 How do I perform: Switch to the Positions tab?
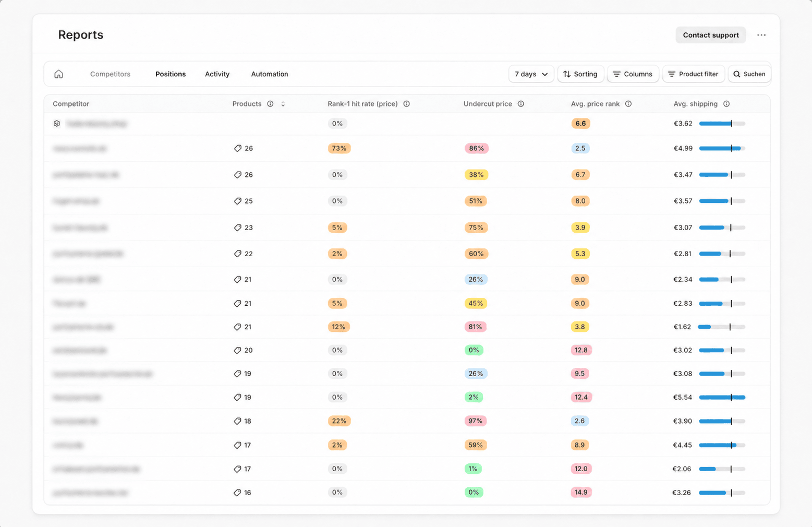[x=171, y=74]
